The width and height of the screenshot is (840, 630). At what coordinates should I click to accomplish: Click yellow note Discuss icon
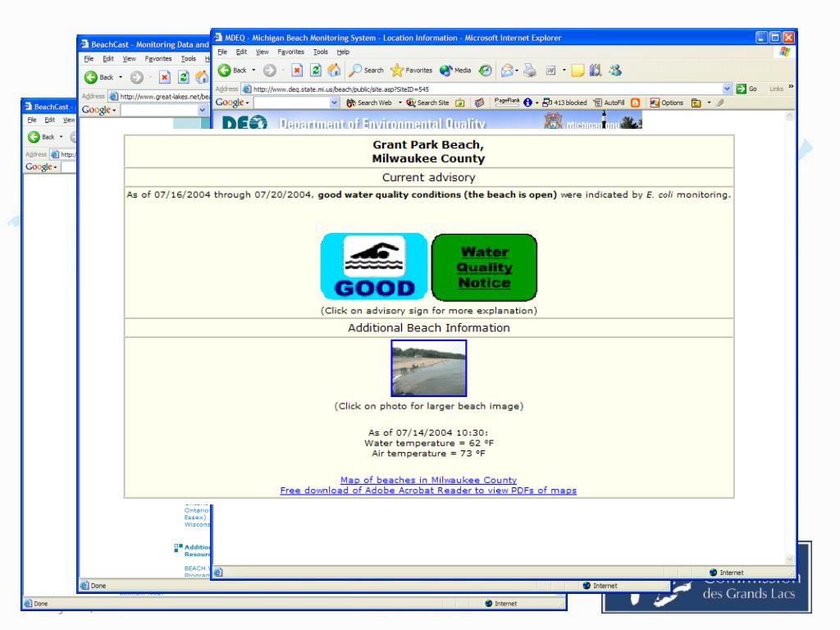tap(577, 71)
